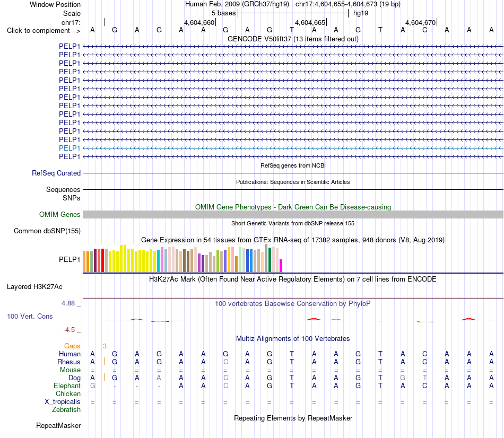Click the Mouse species row label
The image size is (504, 438).
[x=70, y=370]
